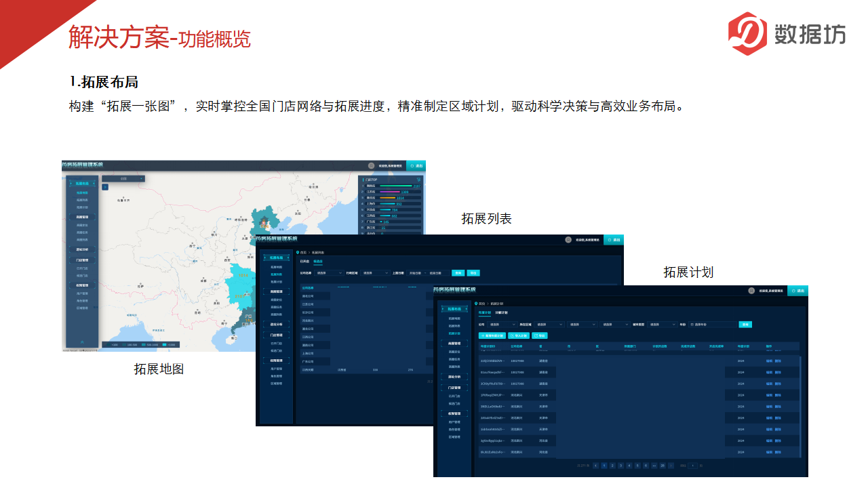Click 退出 in the map window header
The width and height of the screenshot is (868, 488).
click(416, 165)
